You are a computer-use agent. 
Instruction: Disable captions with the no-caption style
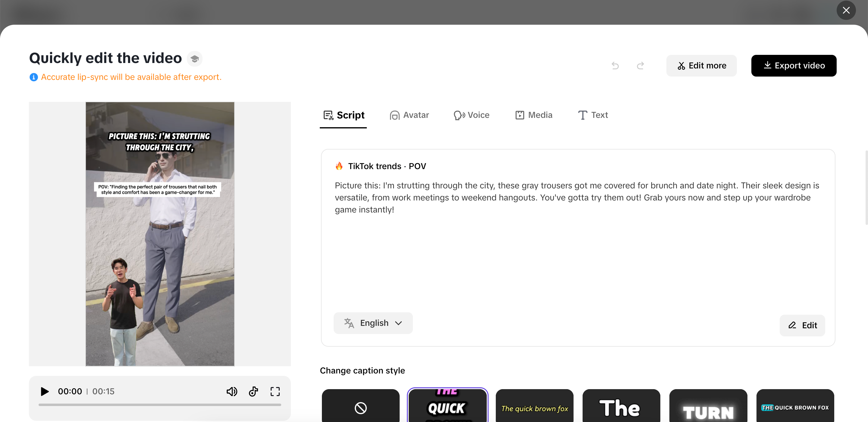[360, 408]
